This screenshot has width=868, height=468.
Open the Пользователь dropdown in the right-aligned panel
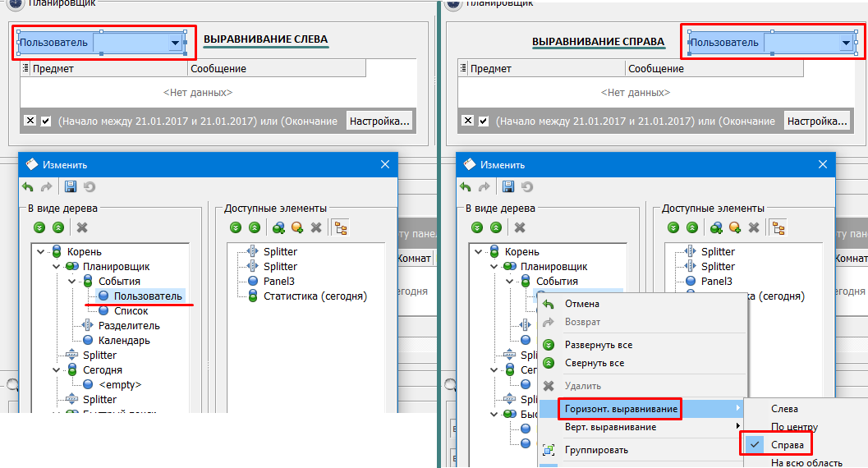tap(846, 43)
